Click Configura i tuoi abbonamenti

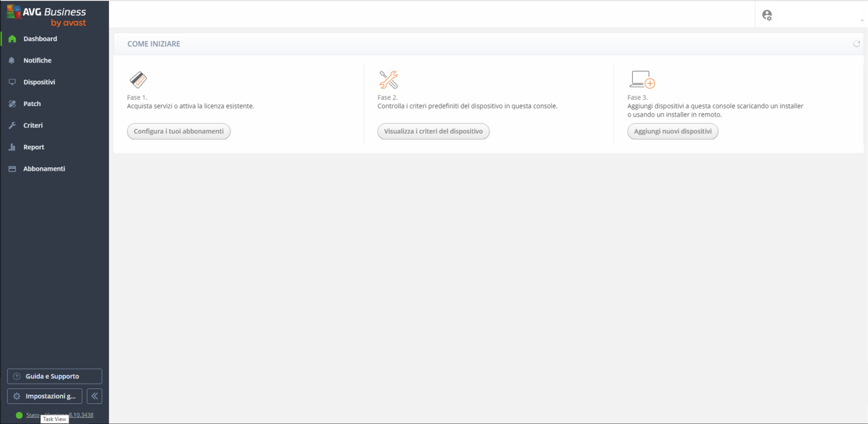click(x=179, y=131)
